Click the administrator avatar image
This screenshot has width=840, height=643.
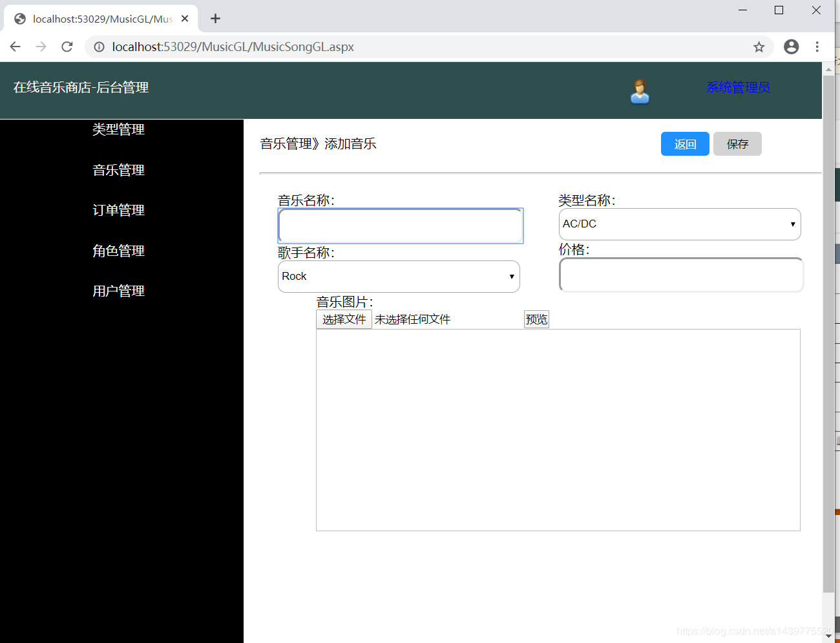coord(640,91)
